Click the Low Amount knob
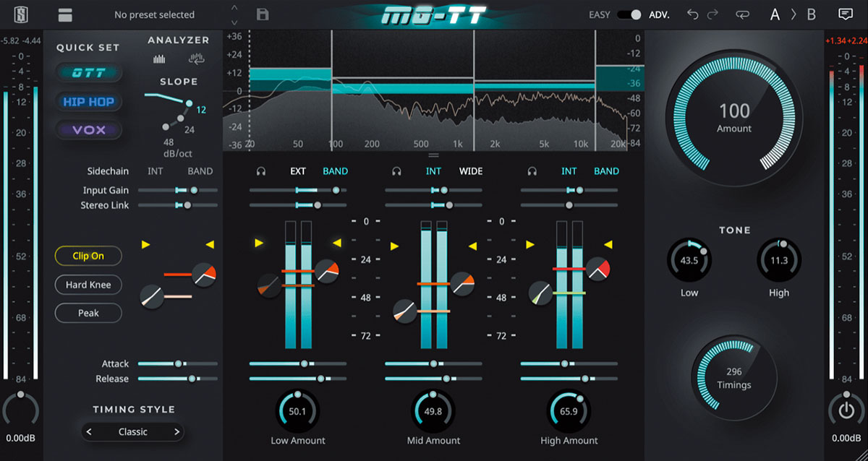This screenshot has height=461, width=868. click(298, 412)
